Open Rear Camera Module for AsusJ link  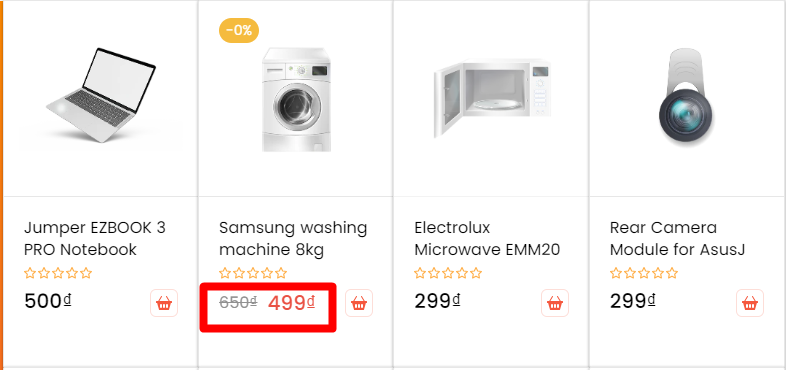(677, 238)
